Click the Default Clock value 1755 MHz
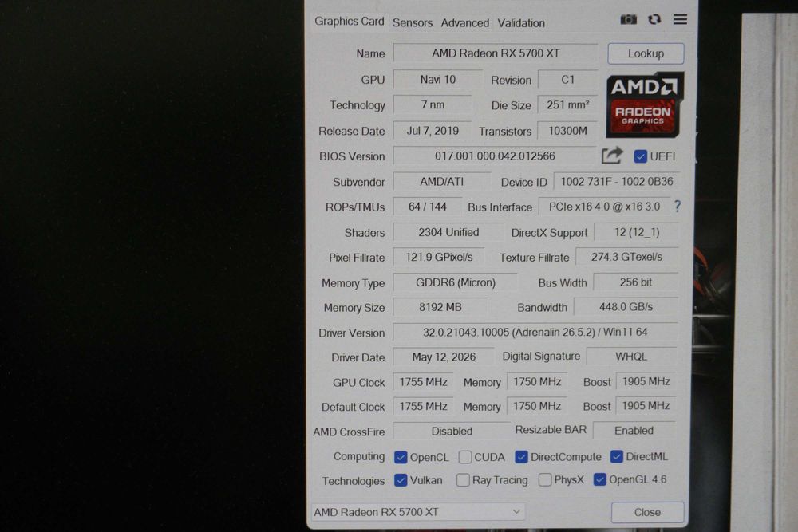 pos(423,406)
